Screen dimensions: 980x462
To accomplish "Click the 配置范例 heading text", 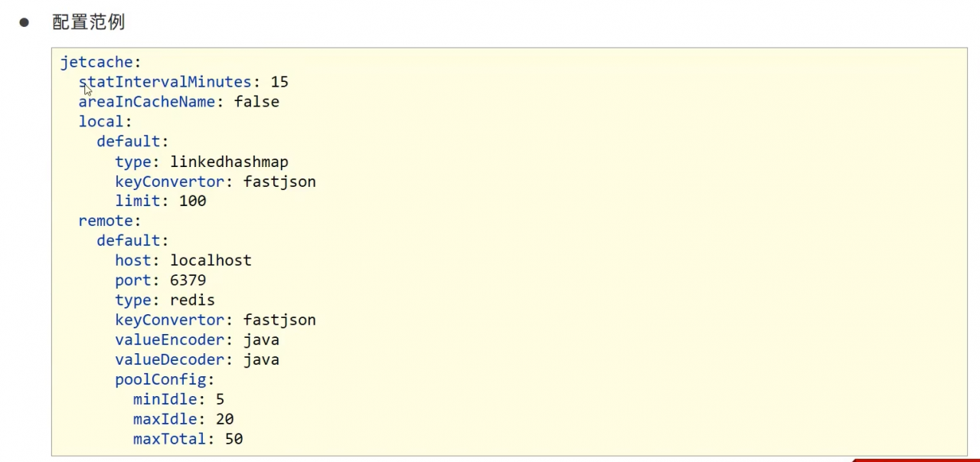I will [88, 22].
